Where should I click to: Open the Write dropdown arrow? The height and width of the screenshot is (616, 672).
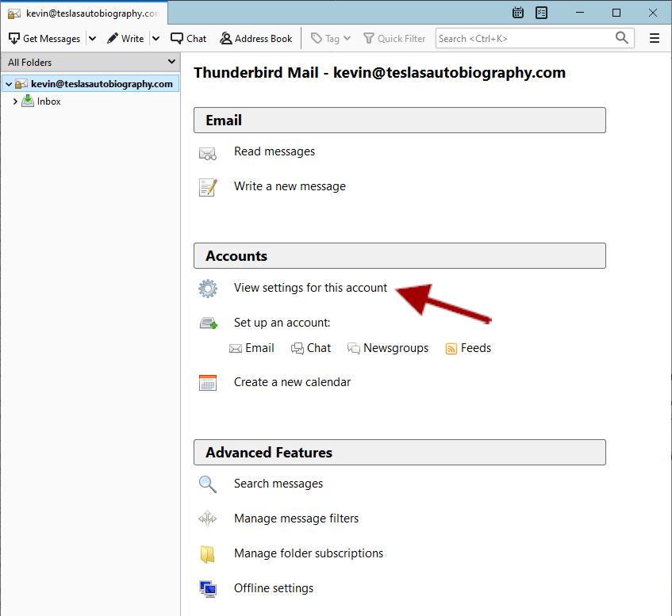156,39
